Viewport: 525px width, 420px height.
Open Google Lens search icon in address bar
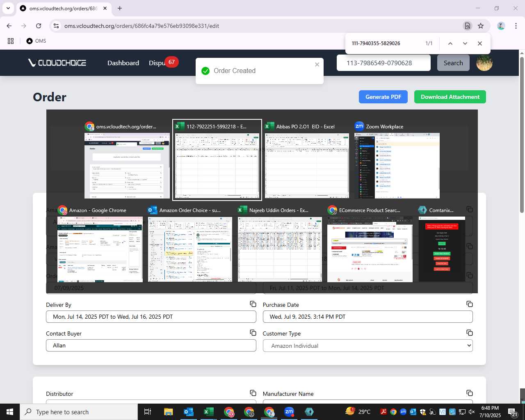(x=467, y=26)
